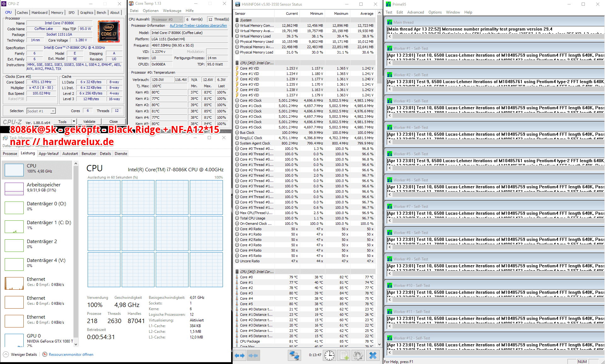Open HWiNFO sensor settings gear icon

coord(358,355)
